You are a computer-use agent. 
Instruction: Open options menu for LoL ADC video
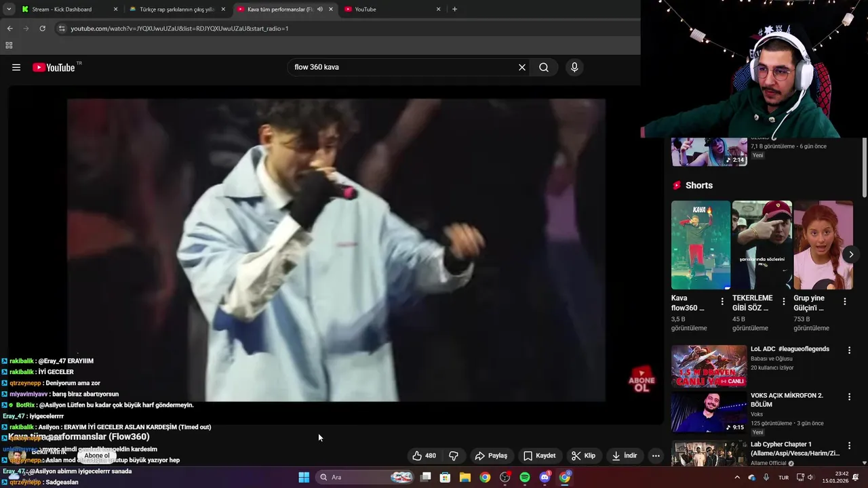pos(849,350)
